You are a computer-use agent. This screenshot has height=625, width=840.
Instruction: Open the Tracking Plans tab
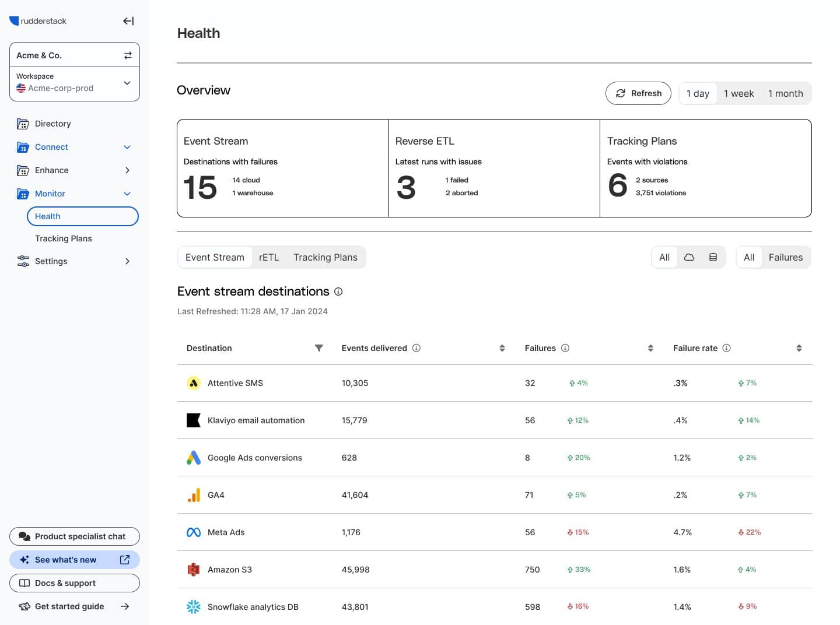click(x=325, y=257)
